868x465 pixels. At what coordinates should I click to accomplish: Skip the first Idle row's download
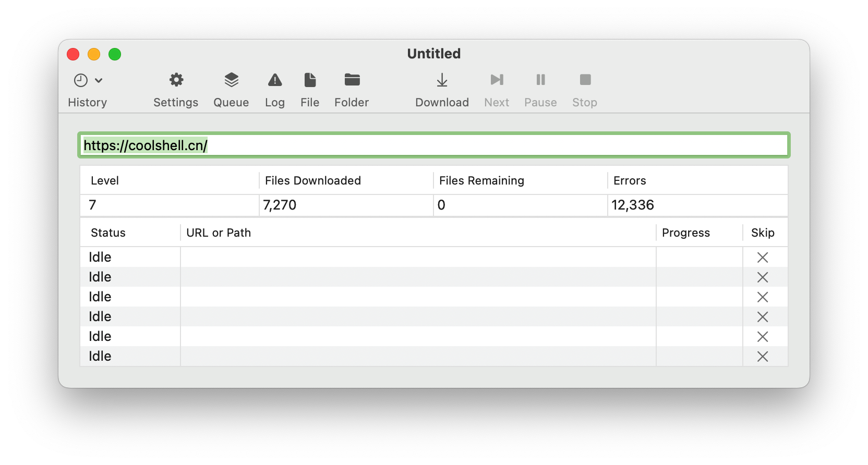click(x=763, y=258)
